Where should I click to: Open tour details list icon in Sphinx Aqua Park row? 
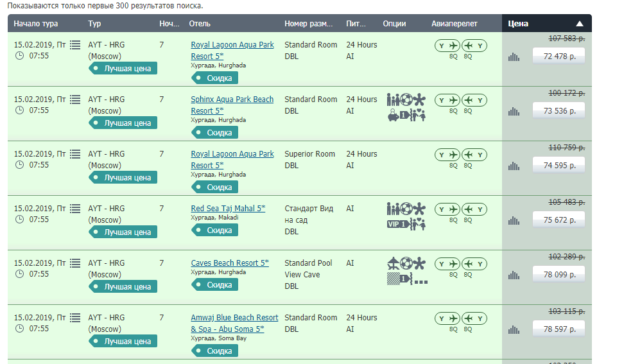[x=75, y=100]
